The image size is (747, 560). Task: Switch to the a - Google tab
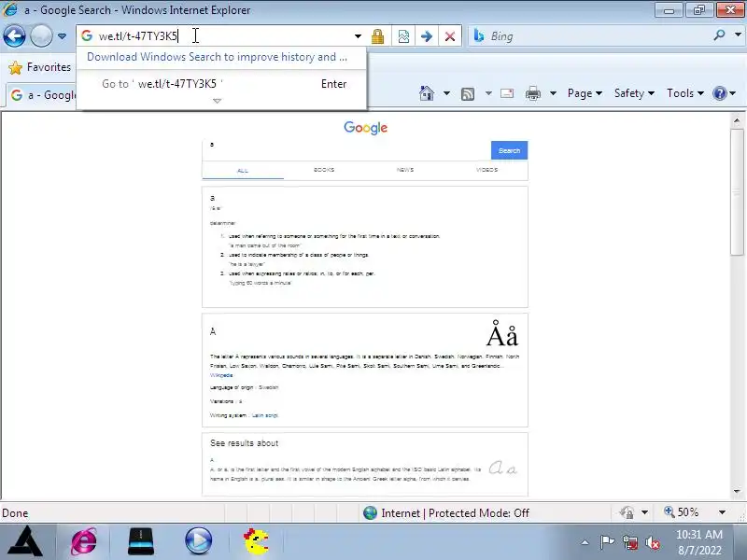point(42,95)
